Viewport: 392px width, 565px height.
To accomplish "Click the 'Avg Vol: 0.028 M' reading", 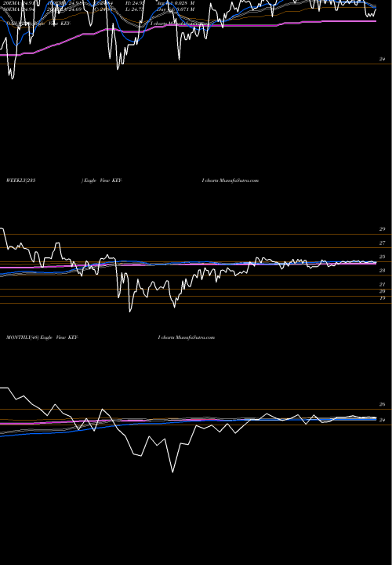I will coord(176,3).
